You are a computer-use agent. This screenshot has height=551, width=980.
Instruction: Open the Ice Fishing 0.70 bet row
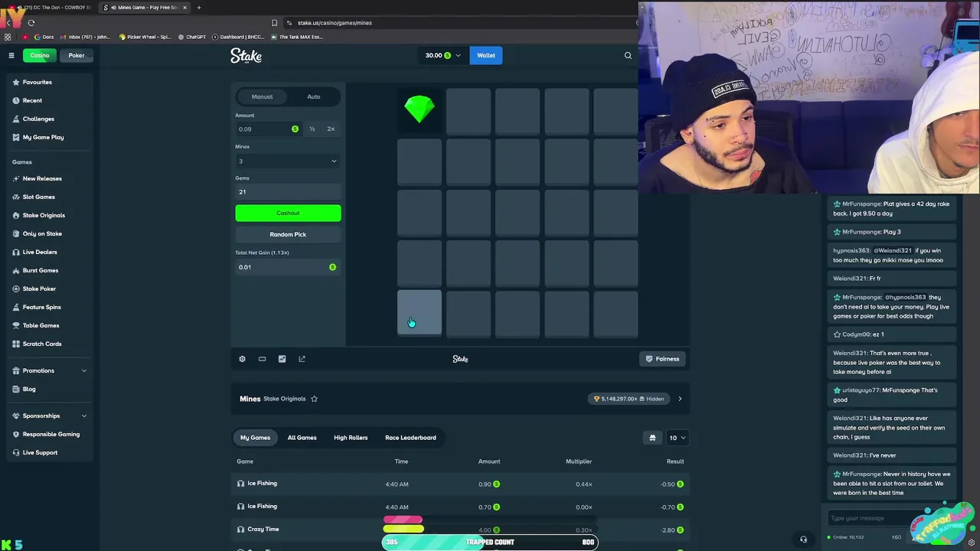coord(460,507)
